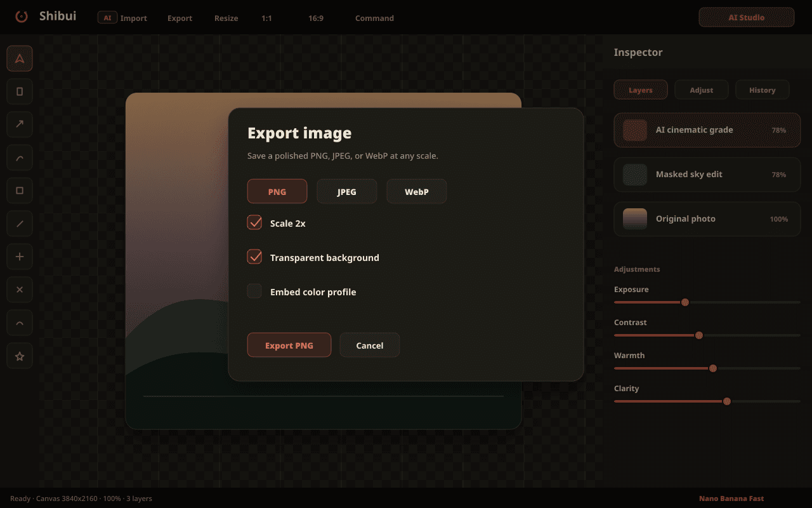This screenshot has height=508, width=812.
Task: Uncheck the Scale 2x checkbox
Action: pos(254,223)
